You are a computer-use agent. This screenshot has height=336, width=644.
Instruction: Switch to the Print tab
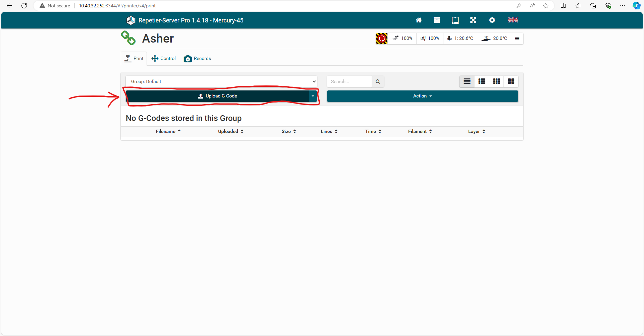click(134, 59)
